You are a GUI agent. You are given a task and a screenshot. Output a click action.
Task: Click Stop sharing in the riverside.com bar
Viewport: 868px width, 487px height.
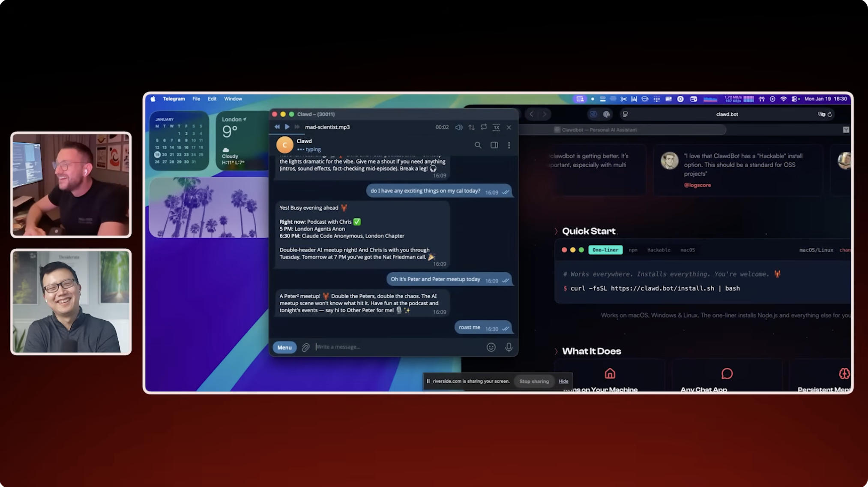[534, 381]
